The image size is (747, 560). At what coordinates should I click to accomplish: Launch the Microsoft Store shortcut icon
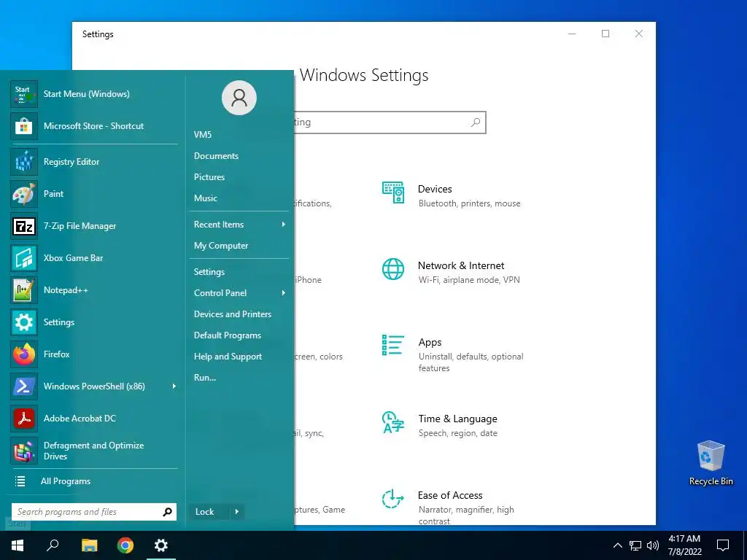point(24,126)
